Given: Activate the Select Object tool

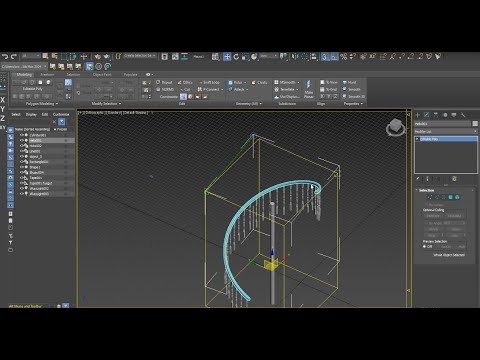Looking at the screenshot, I should pyautogui.click(x=45, y=56).
